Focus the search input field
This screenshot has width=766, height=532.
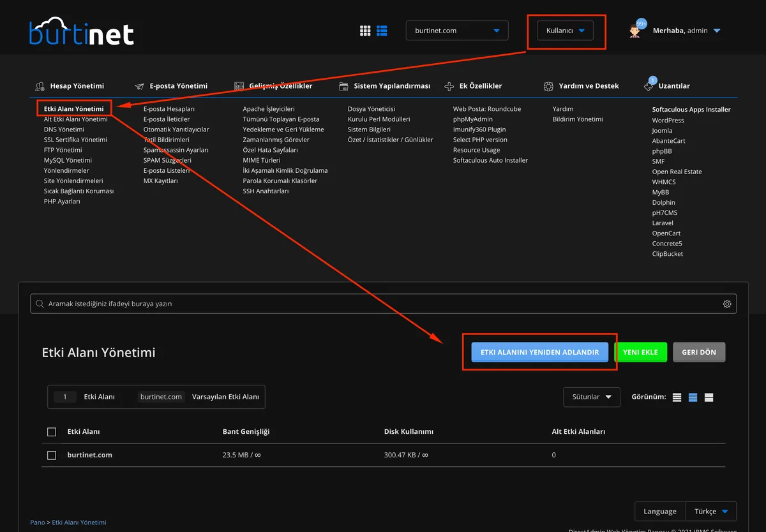click(383, 304)
